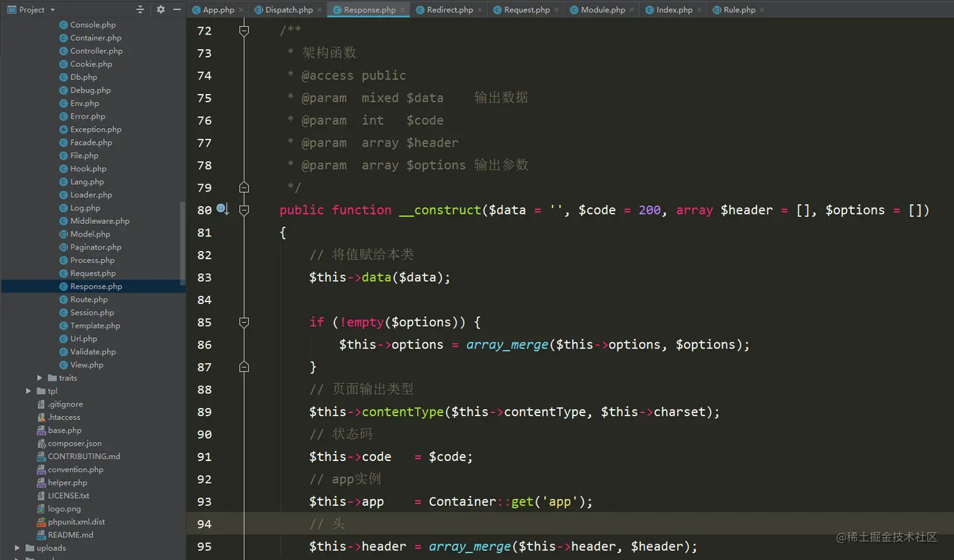Select Env.php in the project tree
Viewport: 954px width, 560px height.
[x=85, y=103]
